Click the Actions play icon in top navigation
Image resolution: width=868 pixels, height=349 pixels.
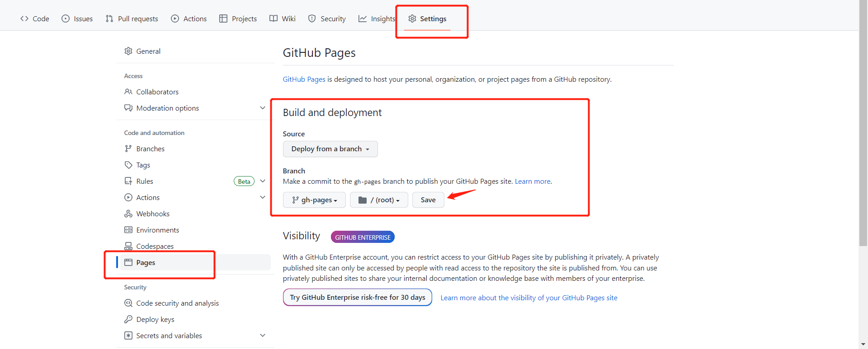coord(175,19)
